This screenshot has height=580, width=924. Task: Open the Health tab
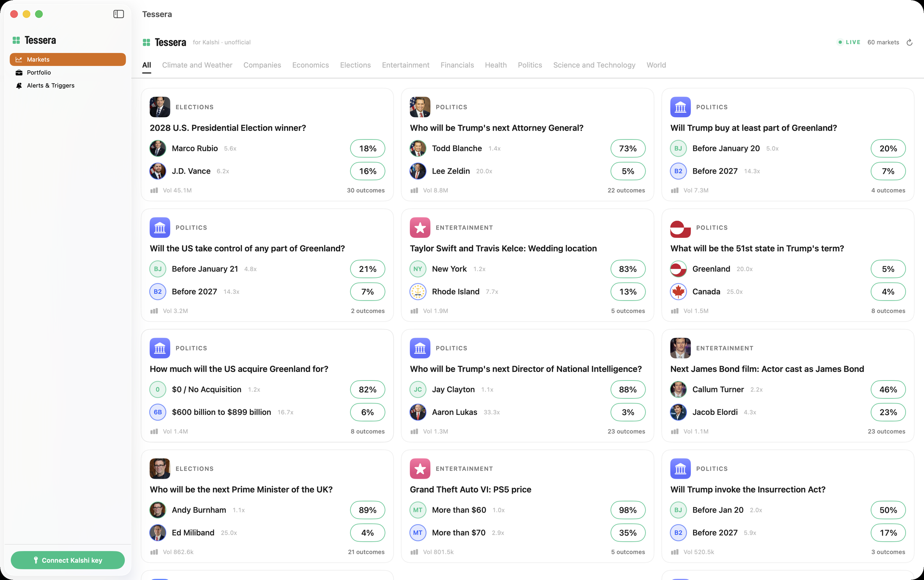tap(496, 65)
